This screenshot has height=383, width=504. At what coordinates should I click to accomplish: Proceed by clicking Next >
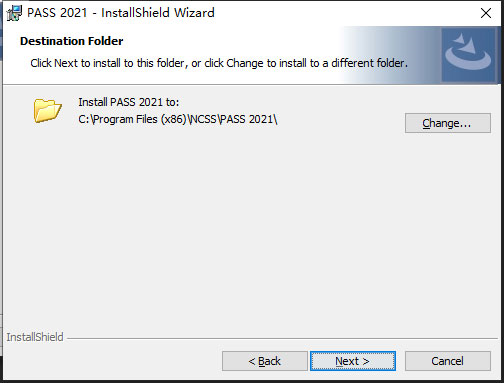pos(353,361)
